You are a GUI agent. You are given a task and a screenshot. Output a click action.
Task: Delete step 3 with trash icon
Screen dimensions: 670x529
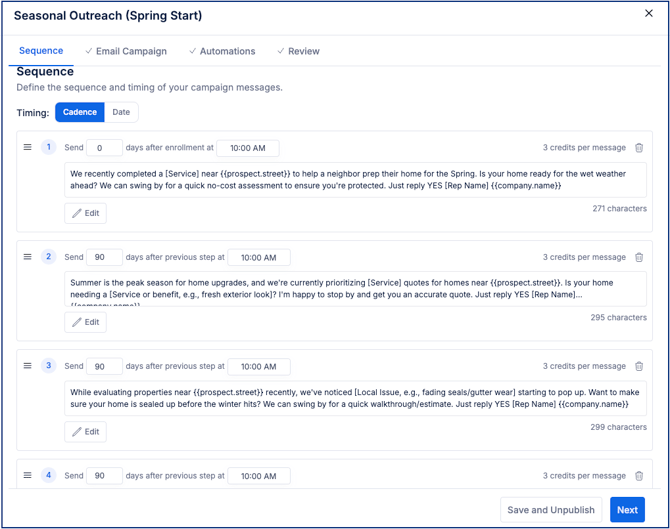tap(639, 366)
